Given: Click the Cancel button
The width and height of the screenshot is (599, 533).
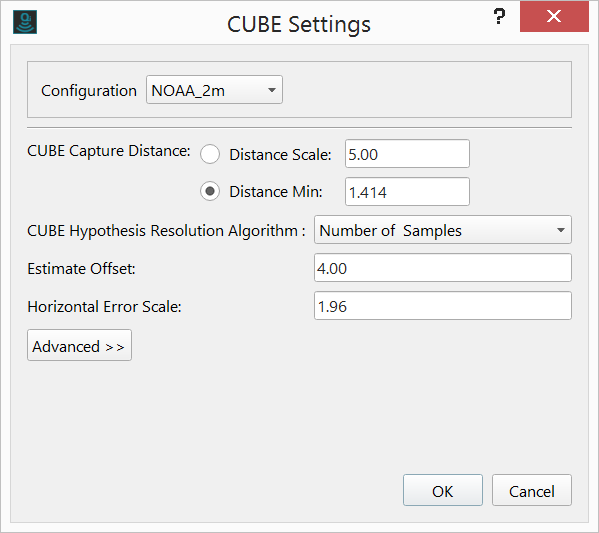Looking at the screenshot, I should 532,490.
